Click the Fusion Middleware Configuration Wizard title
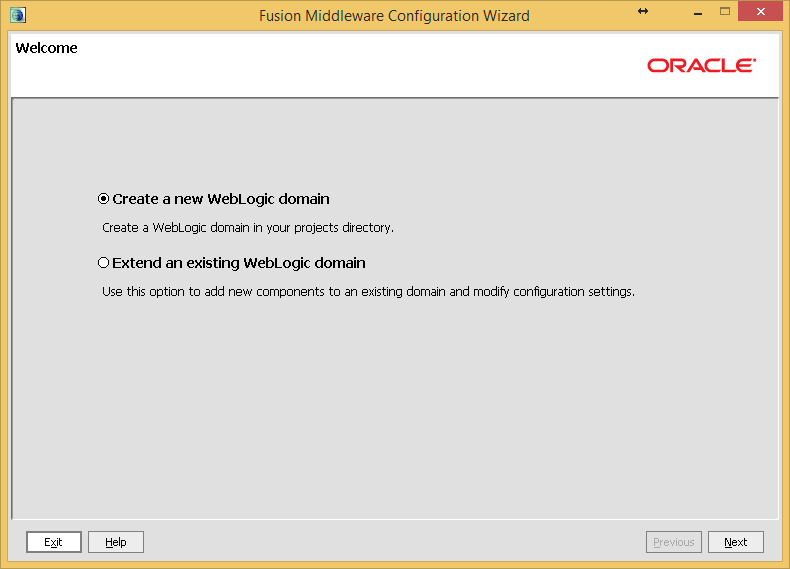Screen dimensions: 790x569 point(394,16)
